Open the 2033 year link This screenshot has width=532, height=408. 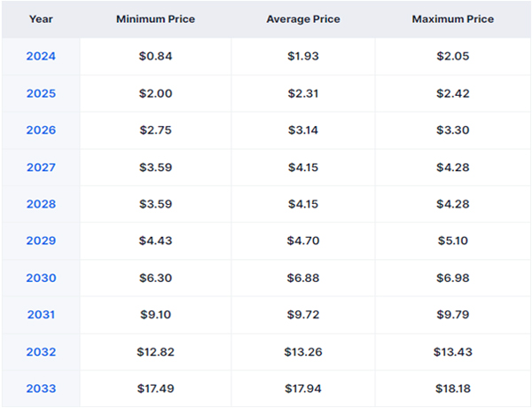(x=41, y=388)
